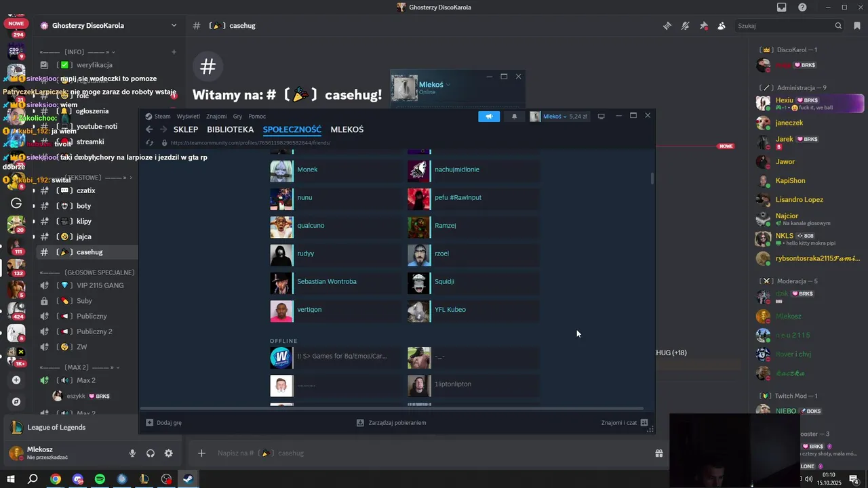Click Steam page vertical scrollbar
The image size is (868, 488).
(652, 179)
